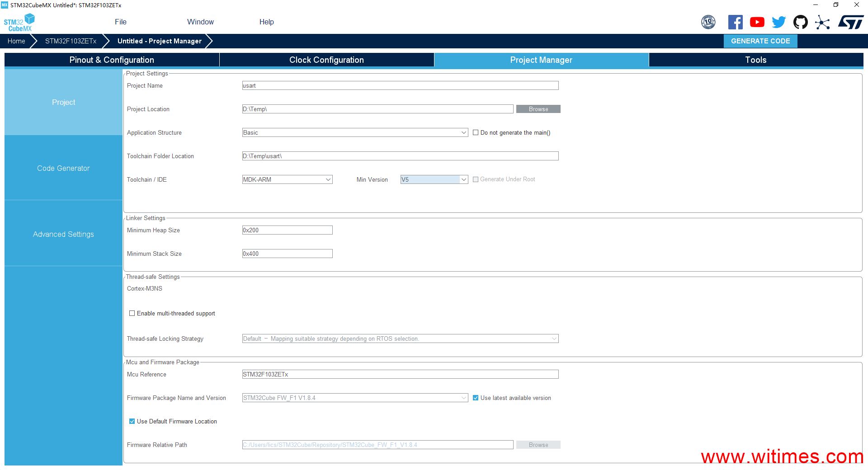868x470 pixels.
Task: Click the app icon in the title bar
Action: point(5,5)
